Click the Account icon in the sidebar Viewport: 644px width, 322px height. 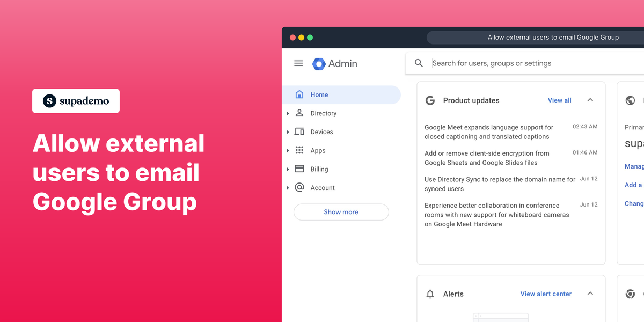299,187
